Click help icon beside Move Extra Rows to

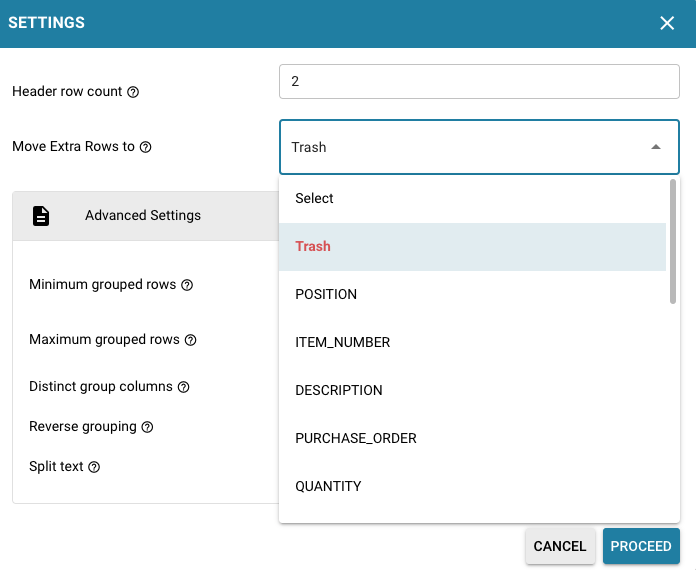146,147
